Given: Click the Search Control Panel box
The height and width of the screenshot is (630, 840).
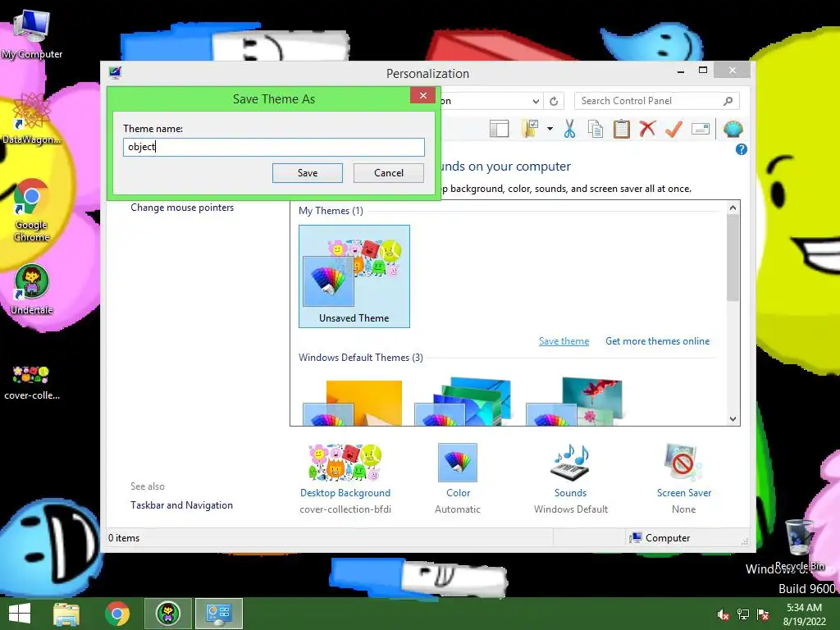Looking at the screenshot, I should point(657,101).
